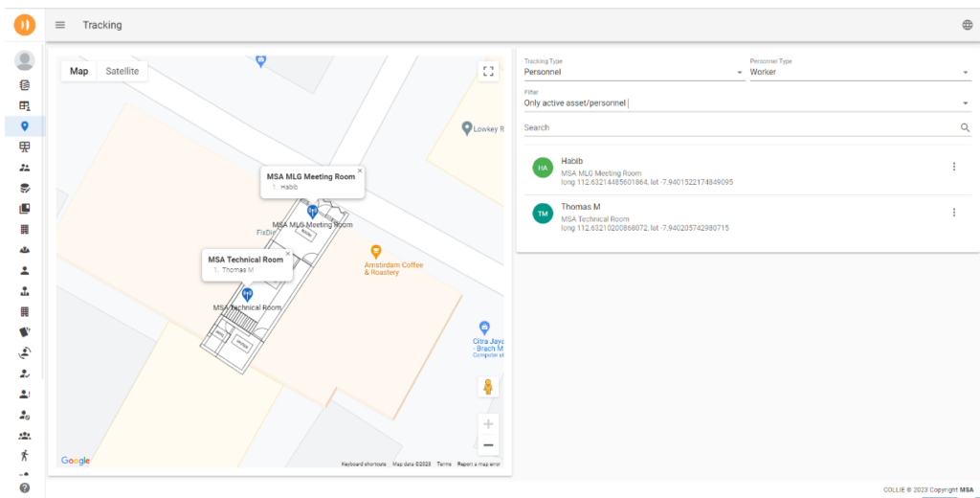Click Thomas M in technical room popup
Screen dimensions: 980x498
(237, 270)
